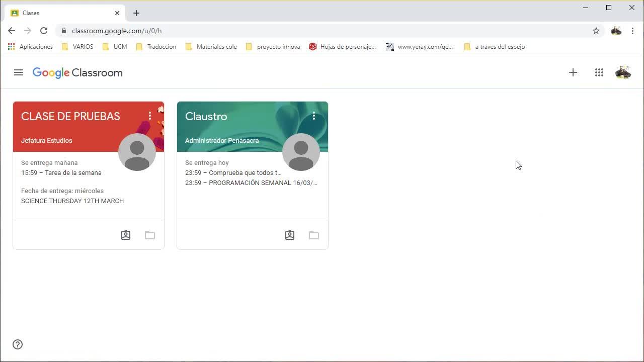Open your work icon for Claustro
Image resolution: width=644 pixels, height=362 pixels.
pos(290,235)
